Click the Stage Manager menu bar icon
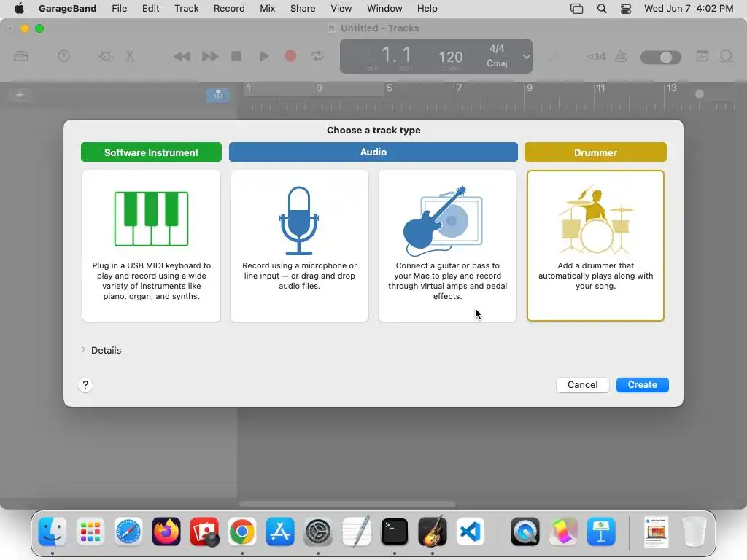 [576, 9]
